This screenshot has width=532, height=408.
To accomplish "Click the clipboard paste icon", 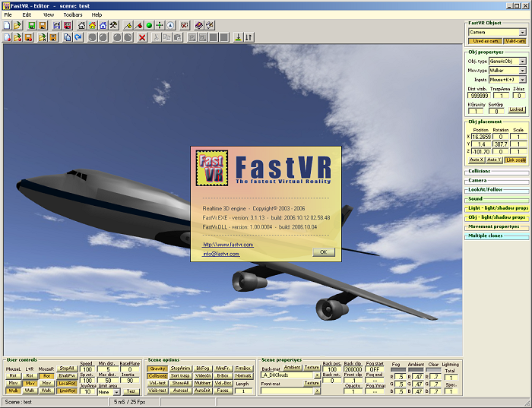I will click(x=177, y=37).
